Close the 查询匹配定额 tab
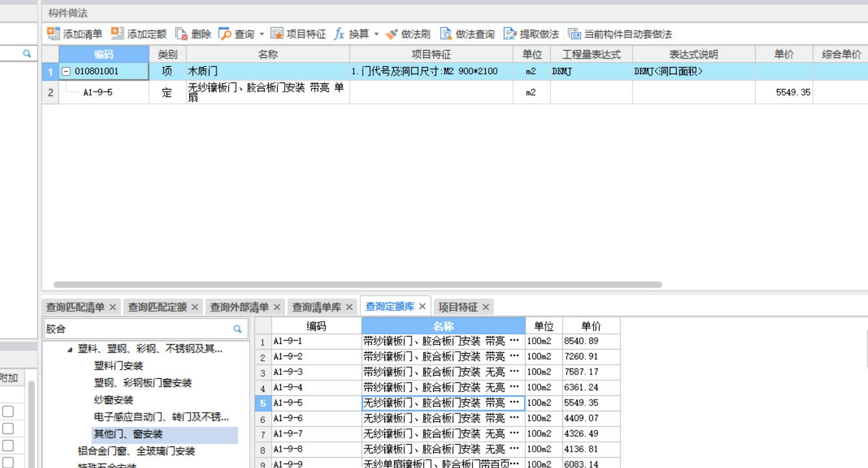 [194, 307]
